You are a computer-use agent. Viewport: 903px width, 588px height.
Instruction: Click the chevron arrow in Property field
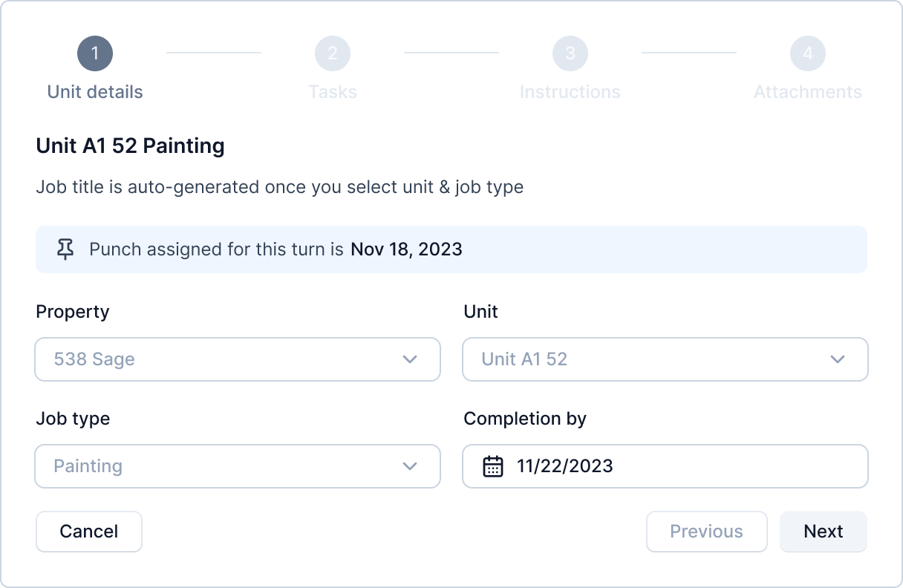point(410,359)
